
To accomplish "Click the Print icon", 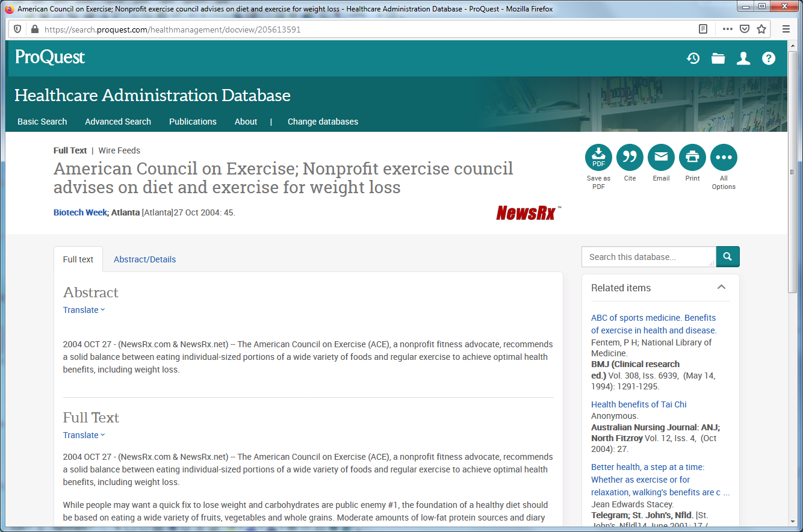I will point(692,158).
